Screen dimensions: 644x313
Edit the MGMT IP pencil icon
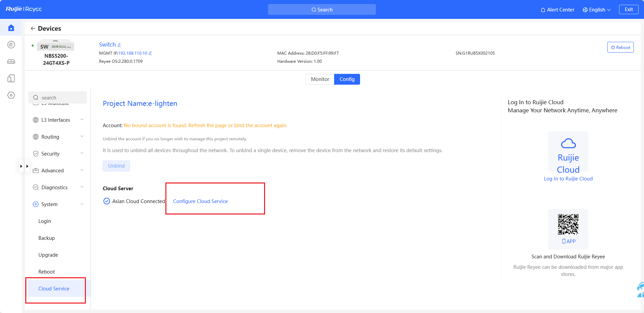click(x=150, y=53)
